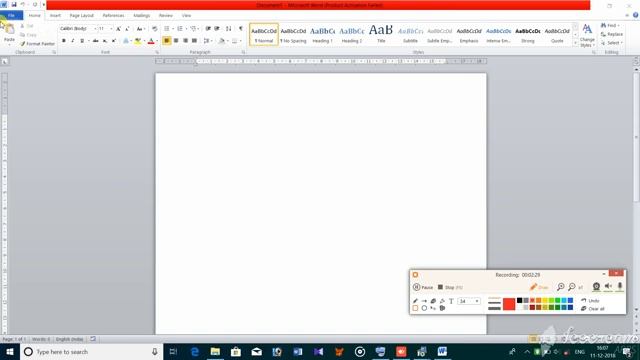Click the Paste clipboard icon

pyautogui.click(x=9, y=30)
